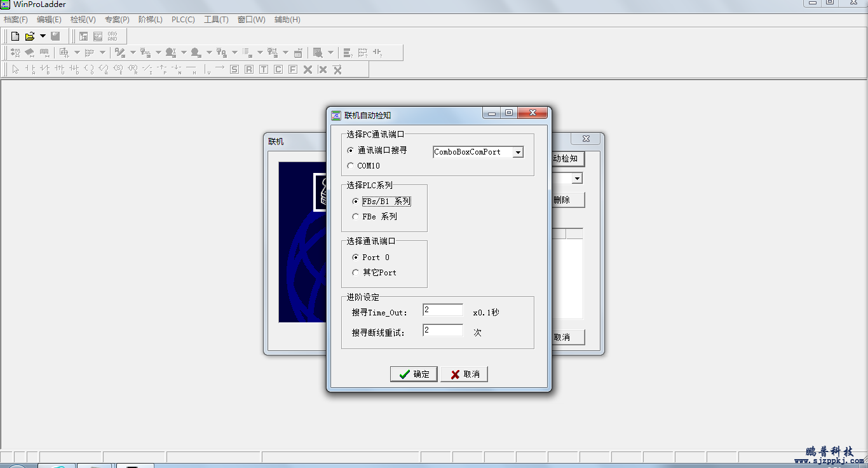Image resolution: width=868 pixels, height=468 pixels.
Task: Open 辅助(H) menu
Action: click(x=287, y=20)
